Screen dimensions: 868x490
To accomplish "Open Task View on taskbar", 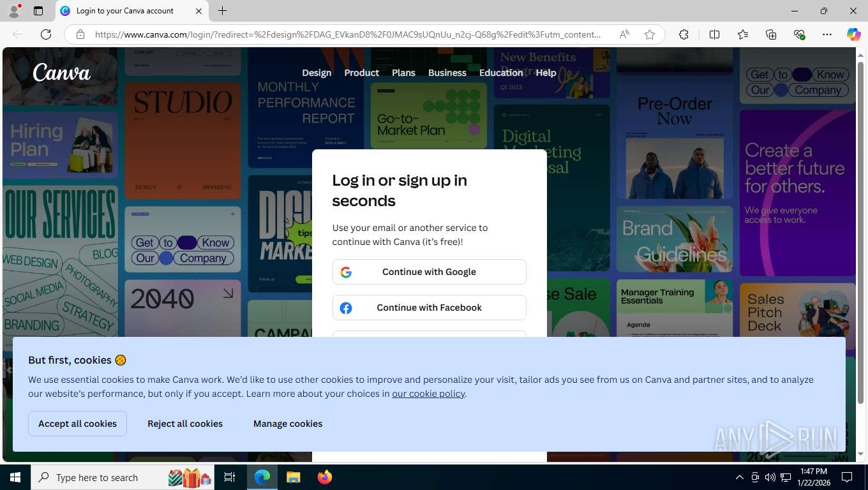I will (x=230, y=477).
